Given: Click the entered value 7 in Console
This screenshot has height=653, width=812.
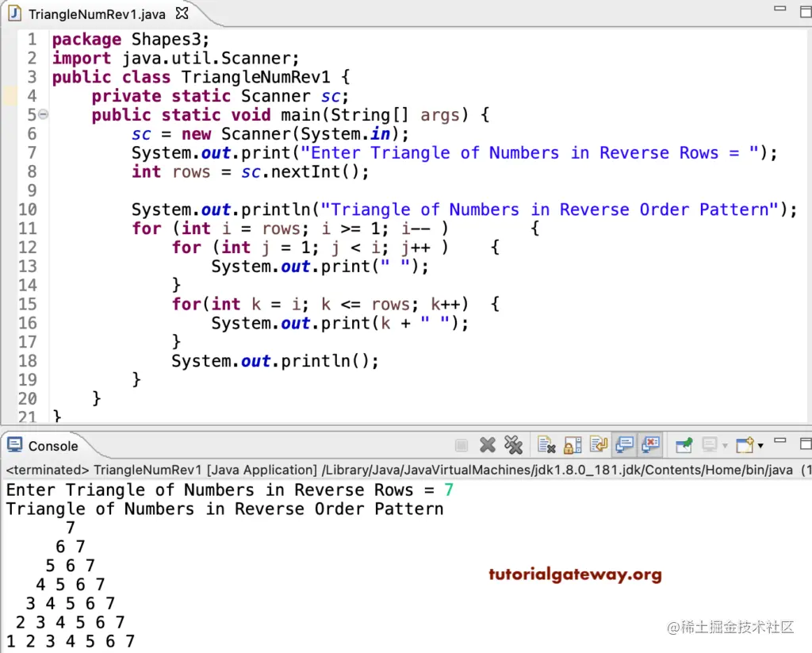Looking at the screenshot, I should (449, 490).
